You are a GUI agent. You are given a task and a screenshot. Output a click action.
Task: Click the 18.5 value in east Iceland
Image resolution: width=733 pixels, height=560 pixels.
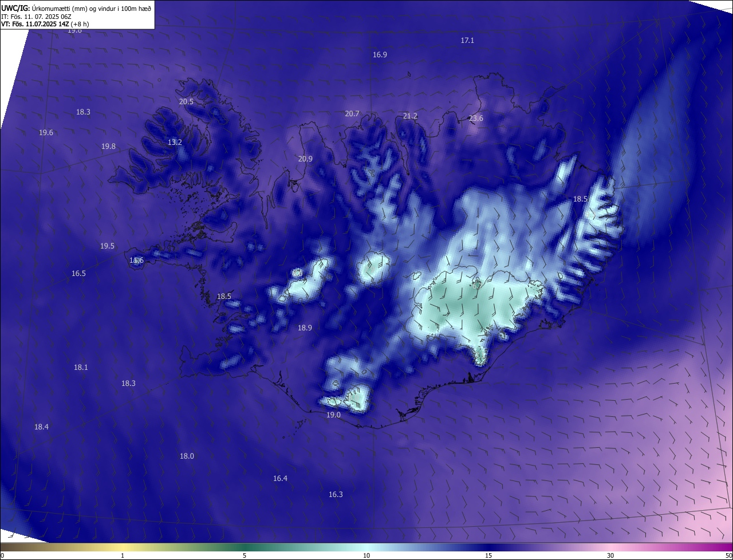580,199
